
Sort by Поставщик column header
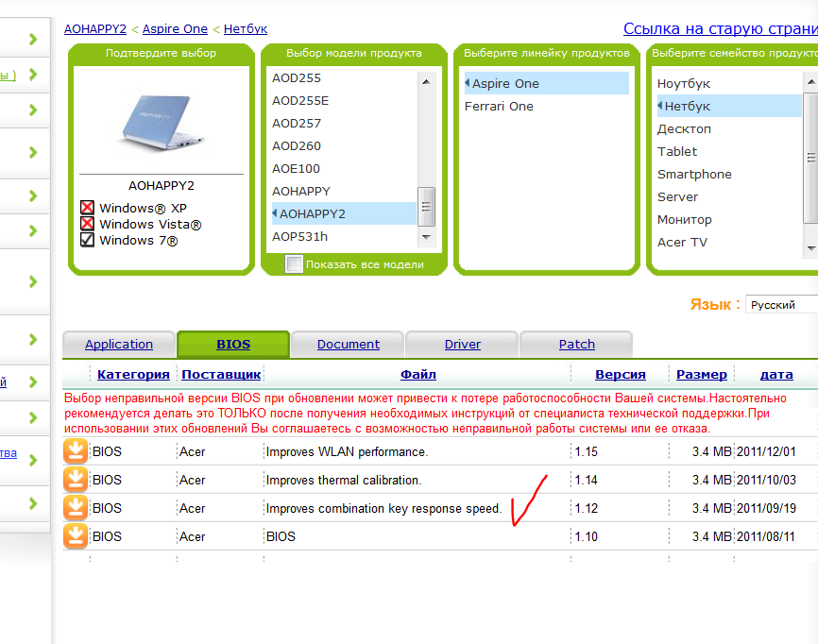tap(221, 374)
